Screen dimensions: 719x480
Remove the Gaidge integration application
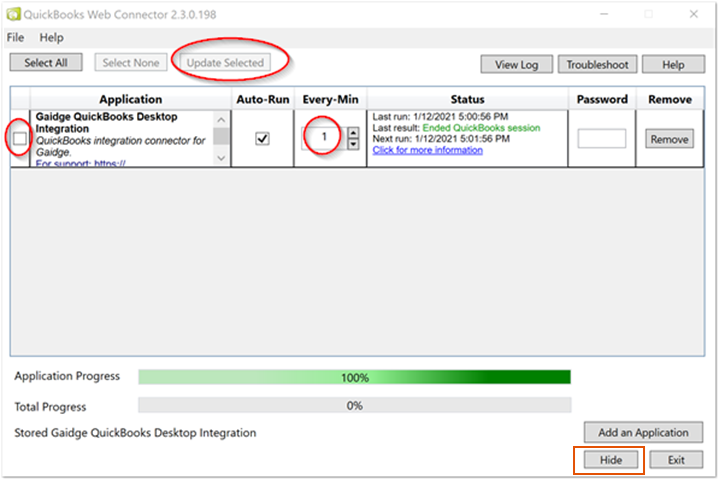coord(669,139)
